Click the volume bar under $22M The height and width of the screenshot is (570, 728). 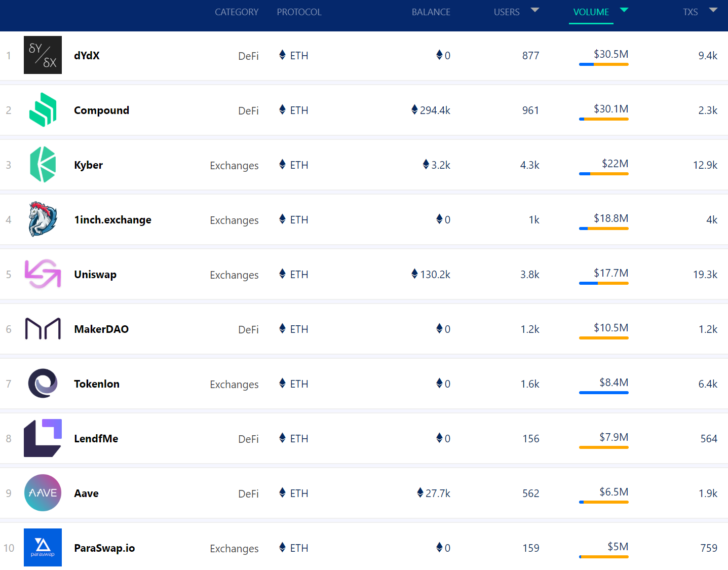(x=604, y=174)
